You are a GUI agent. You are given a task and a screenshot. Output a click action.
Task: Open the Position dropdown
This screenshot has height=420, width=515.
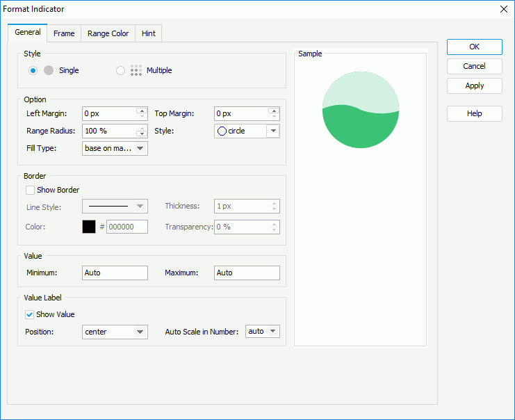(x=141, y=332)
